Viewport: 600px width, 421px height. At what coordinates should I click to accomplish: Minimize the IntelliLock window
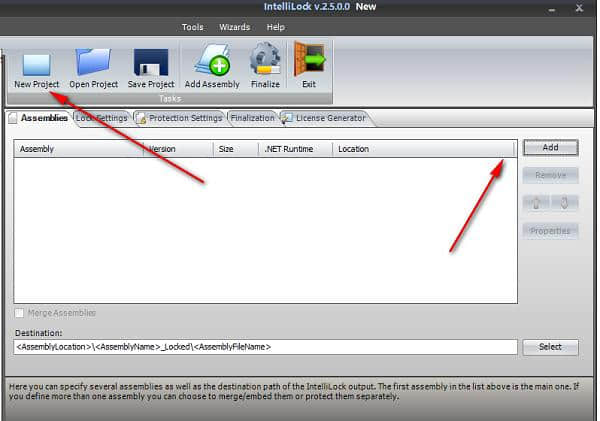[x=552, y=9]
